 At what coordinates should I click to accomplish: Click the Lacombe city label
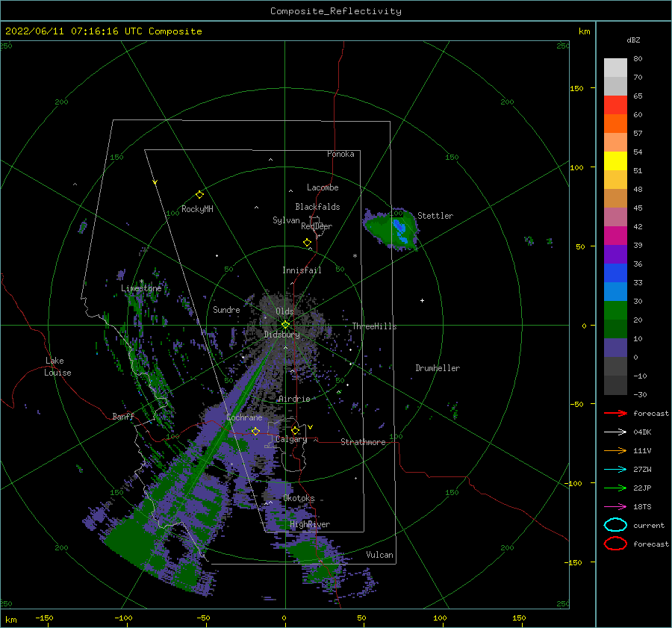point(323,187)
